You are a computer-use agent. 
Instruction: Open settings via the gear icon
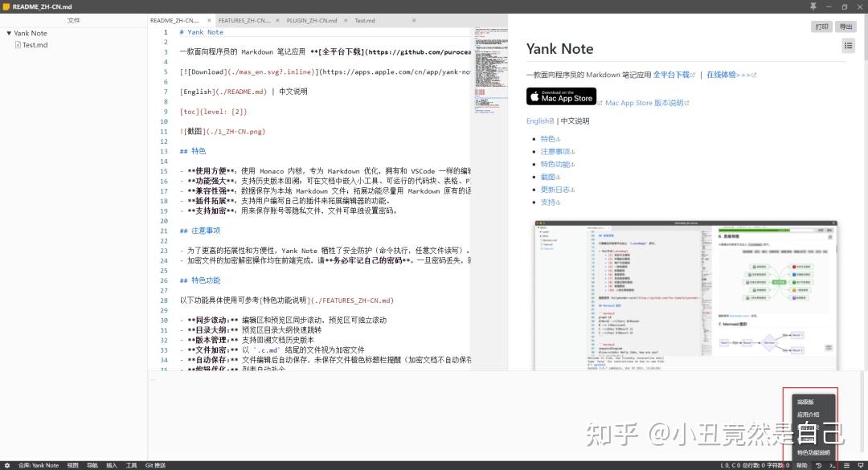coord(8,464)
